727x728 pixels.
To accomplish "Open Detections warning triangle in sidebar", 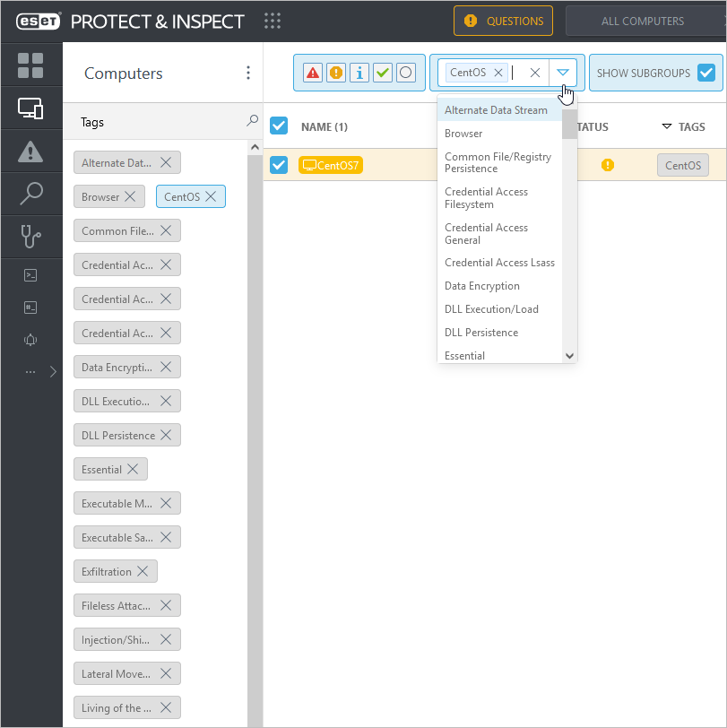I will [x=30, y=152].
